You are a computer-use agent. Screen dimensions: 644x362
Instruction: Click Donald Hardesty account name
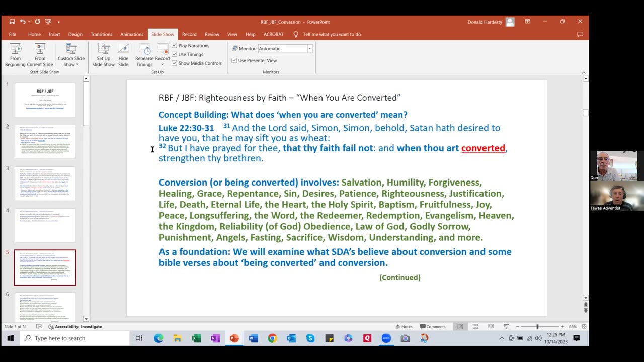(x=486, y=22)
